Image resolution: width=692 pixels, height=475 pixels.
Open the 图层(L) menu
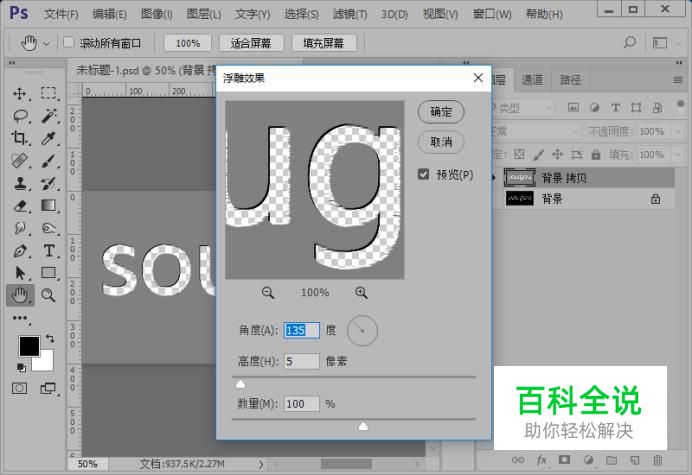tap(203, 14)
